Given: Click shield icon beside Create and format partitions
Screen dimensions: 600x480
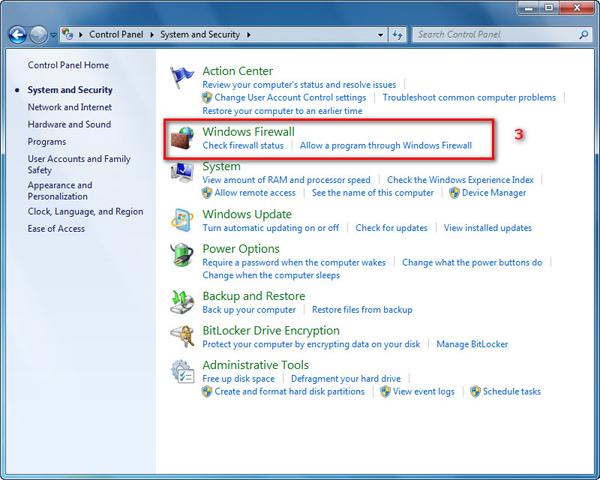Looking at the screenshot, I should (x=207, y=392).
